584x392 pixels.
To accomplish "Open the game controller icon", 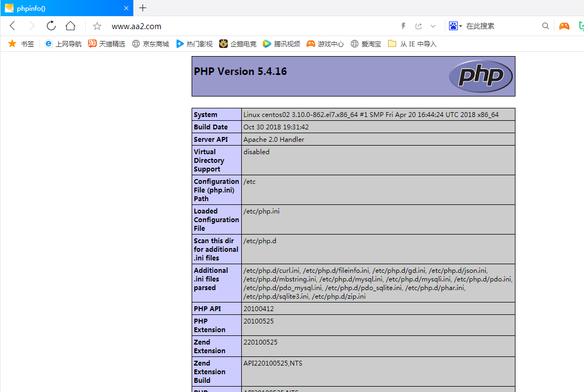I will pyautogui.click(x=564, y=26).
